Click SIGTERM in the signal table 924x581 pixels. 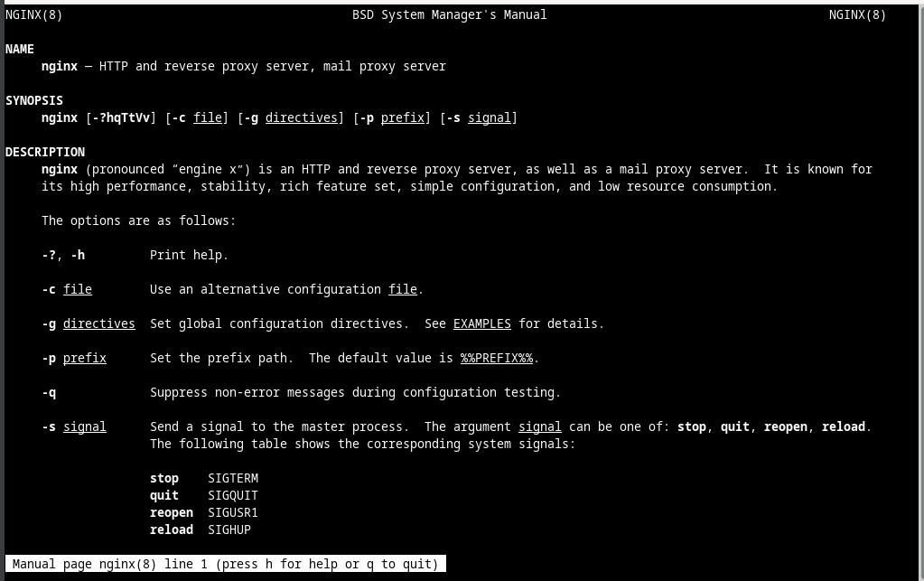point(233,478)
